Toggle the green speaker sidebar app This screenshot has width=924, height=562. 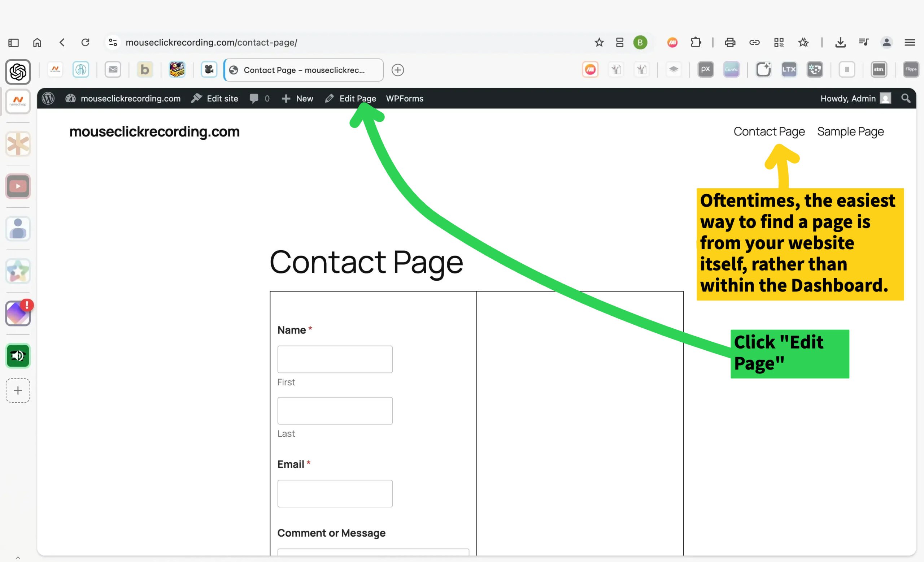[x=18, y=356]
